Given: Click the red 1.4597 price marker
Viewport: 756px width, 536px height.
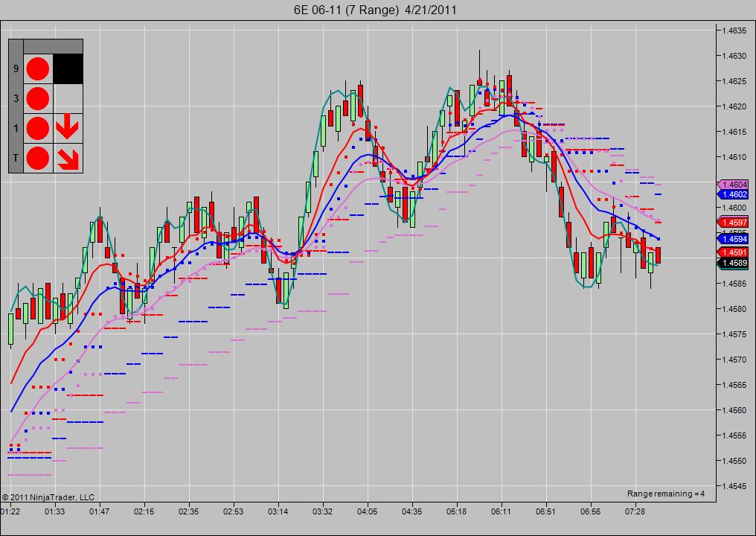Looking at the screenshot, I should [733, 223].
